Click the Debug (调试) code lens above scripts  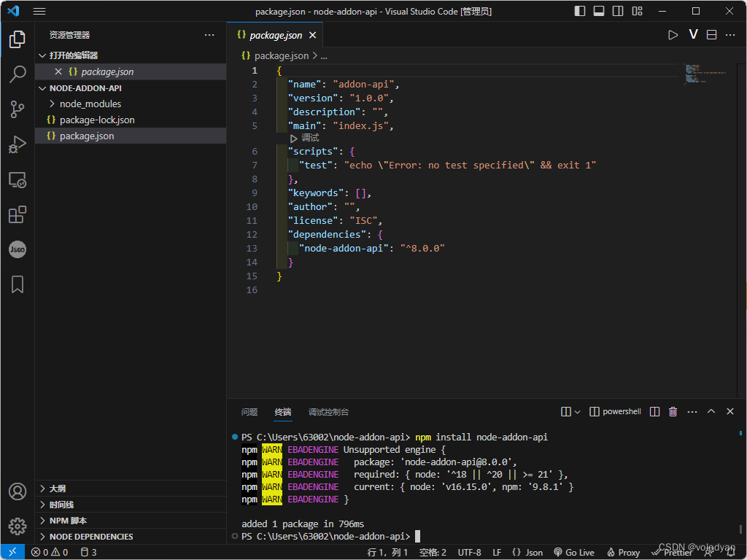click(x=304, y=138)
